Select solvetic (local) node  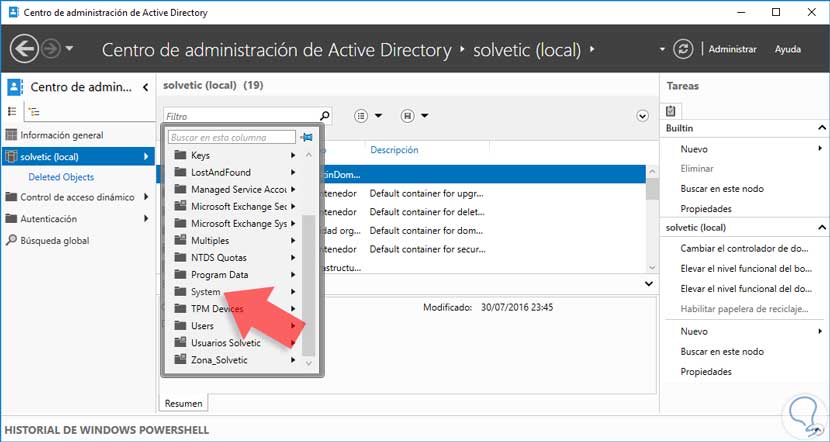[78, 157]
